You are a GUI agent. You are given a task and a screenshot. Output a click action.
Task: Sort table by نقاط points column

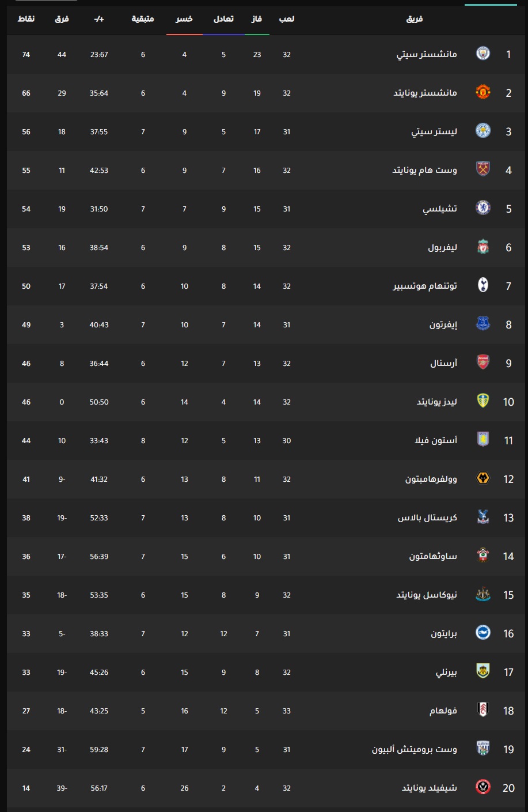click(26, 19)
